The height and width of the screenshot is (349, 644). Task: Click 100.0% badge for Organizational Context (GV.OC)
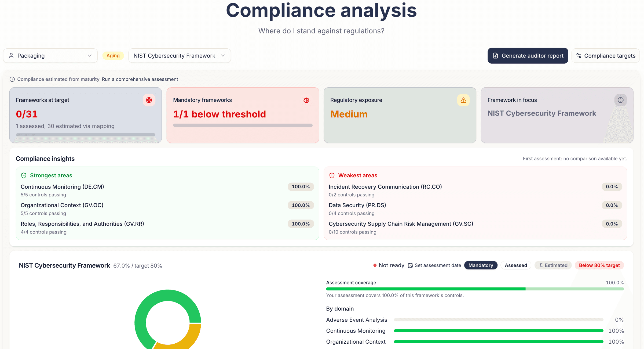(301, 205)
